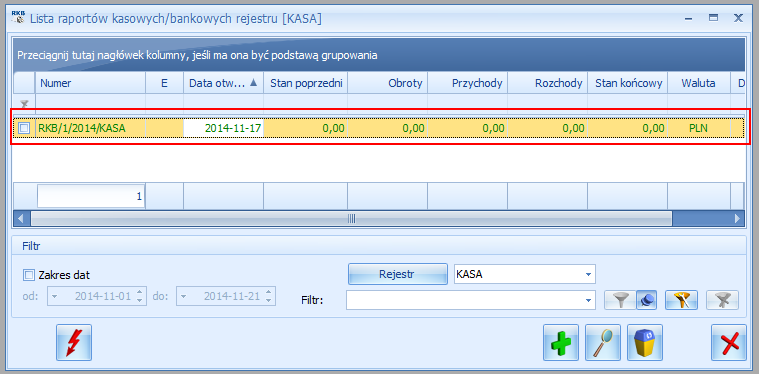Screen dimensions: 759x374
Task: Click the Stan poprzedni column header
Action: tap(305, 83)
